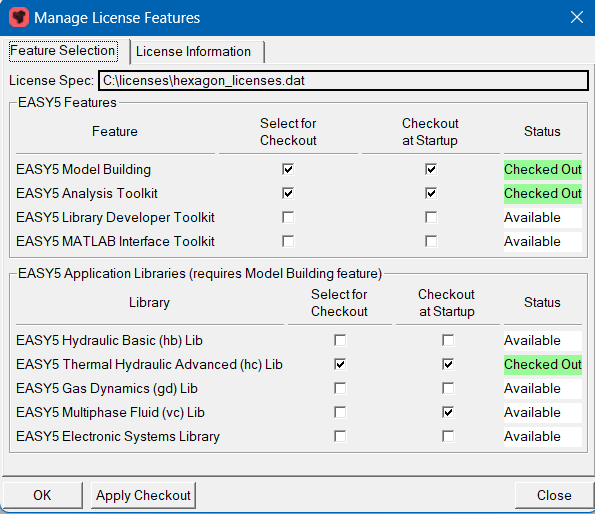
Task: Enable startup checkout for Library Developer Toolkit
Action: click(431, 217)
